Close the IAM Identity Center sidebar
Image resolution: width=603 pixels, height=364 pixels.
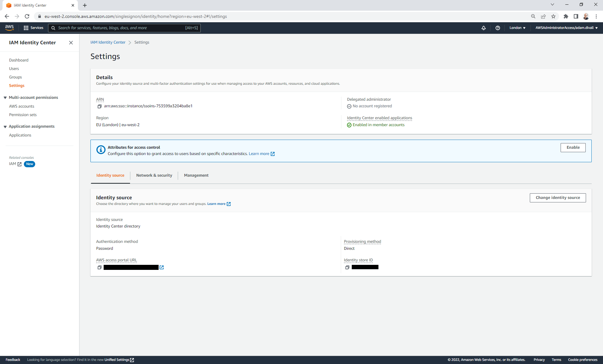71,43
